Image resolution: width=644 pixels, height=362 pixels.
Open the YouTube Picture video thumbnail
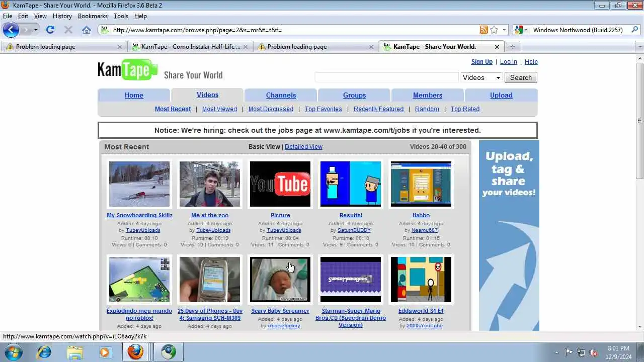(x=280, y=184)
